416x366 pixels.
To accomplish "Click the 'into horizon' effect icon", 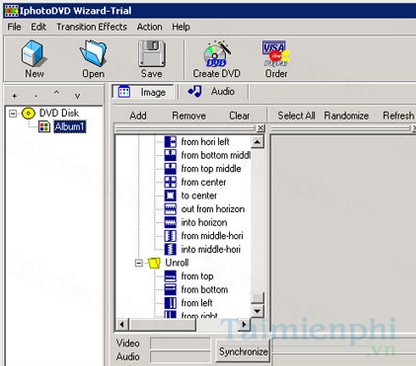I will coord(170,222).
